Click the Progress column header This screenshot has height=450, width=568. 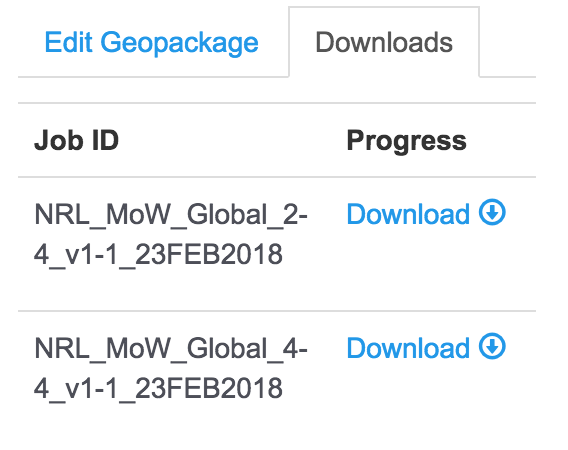[406, 141]
